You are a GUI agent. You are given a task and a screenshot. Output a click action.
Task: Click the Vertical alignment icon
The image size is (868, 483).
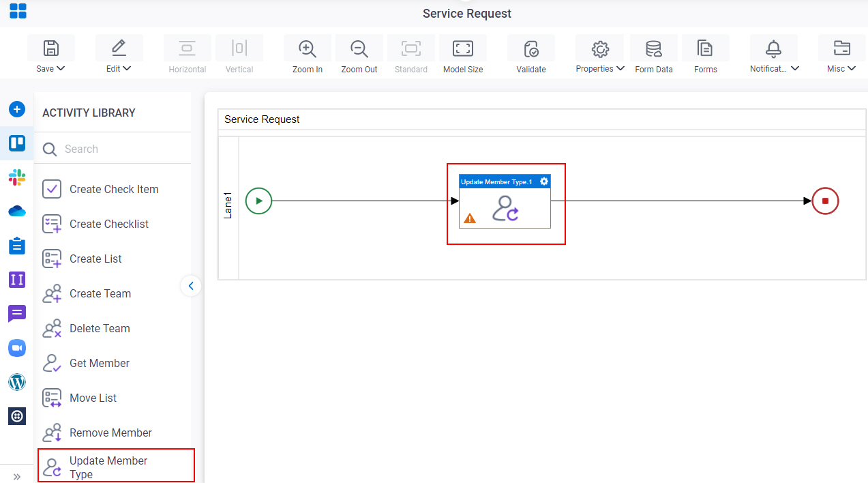pyautogui.click(x=239, y=48)
